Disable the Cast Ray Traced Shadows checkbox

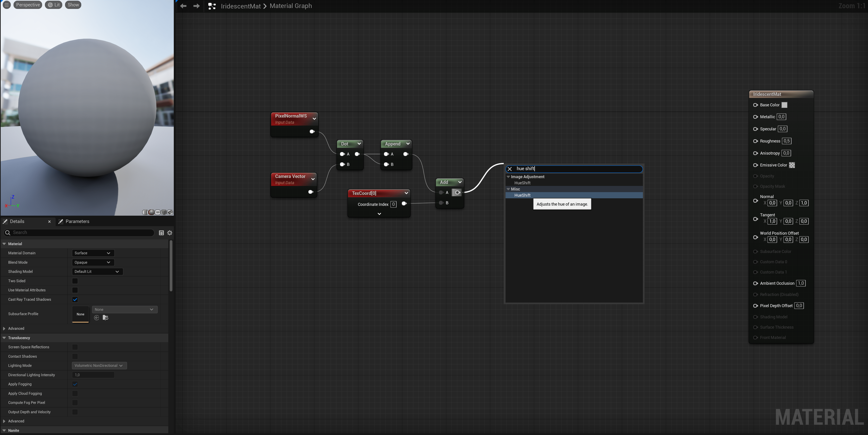(75, 299)
